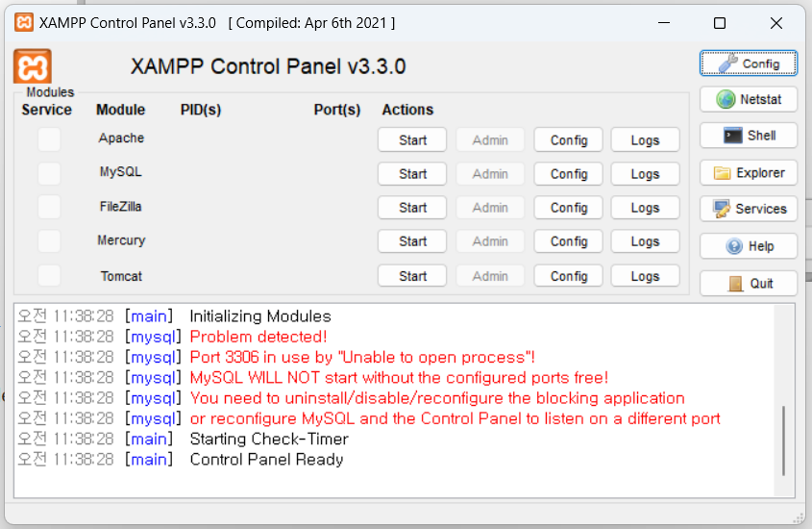Click the 'PID(s)' column header
Screen dimensions: 812x529
tap(201, 110)
